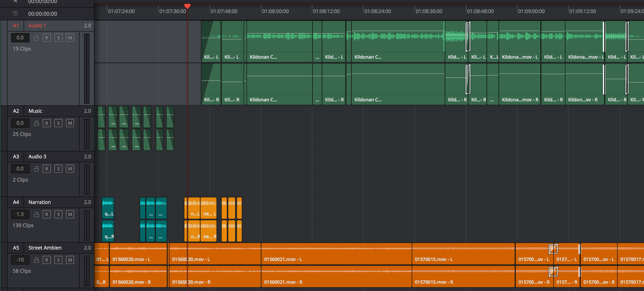Screen dimensions: 644x291
Task: Arm record (R) on Audio 3 track
Action: [x=47, y=169]
